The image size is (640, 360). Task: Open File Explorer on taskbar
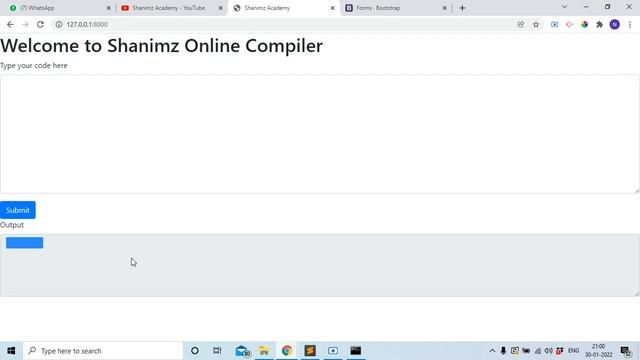(x=264, y=351)
